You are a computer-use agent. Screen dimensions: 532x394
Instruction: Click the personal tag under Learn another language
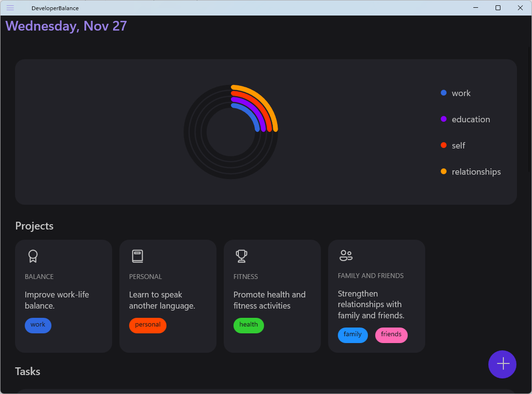pyautogui.click(x=148, y=325)
